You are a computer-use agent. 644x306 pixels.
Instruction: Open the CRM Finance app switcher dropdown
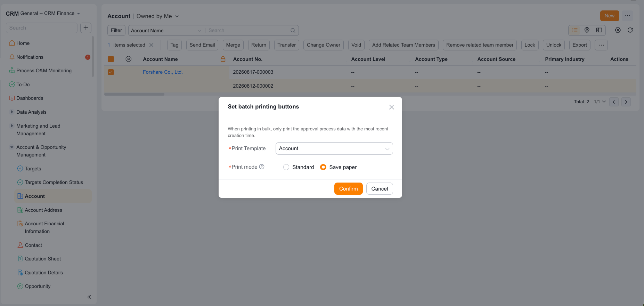[x=50, y=13]
